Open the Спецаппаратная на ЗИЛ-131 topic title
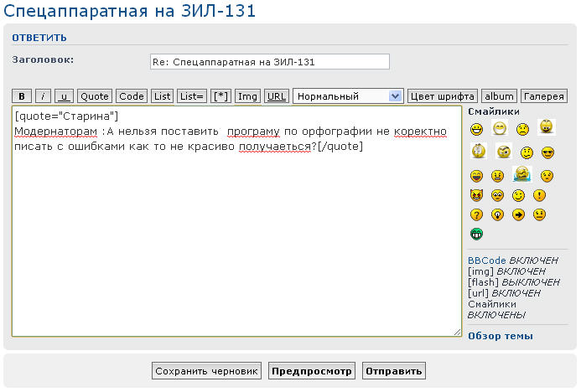Screen dimensions: 581x392 130,11
